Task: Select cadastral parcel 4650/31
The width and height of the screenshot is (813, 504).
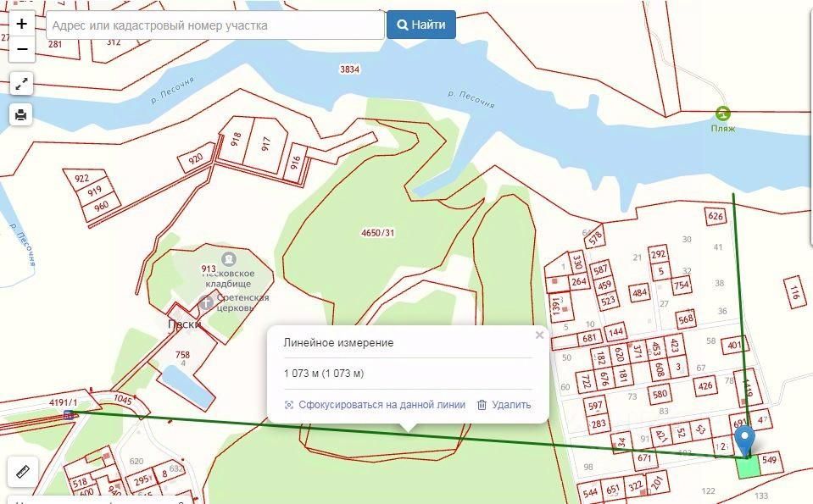Action: click(x=377, y=233)
